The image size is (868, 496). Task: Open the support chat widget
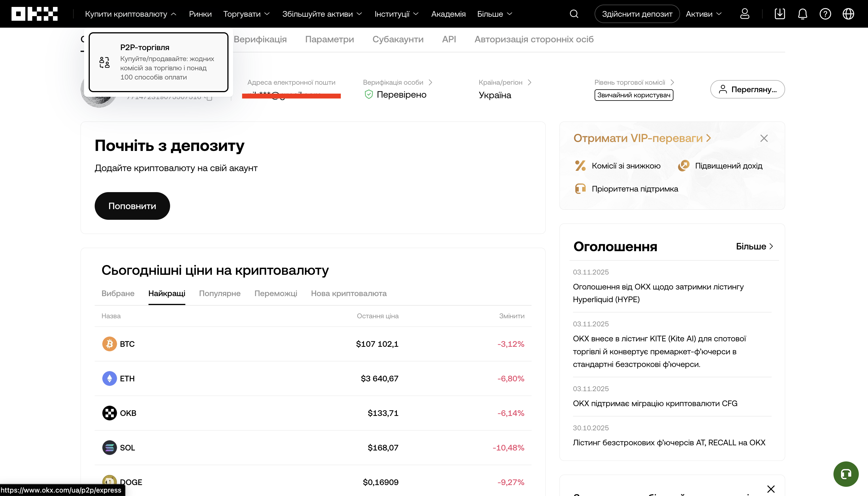tap(846, 474)
